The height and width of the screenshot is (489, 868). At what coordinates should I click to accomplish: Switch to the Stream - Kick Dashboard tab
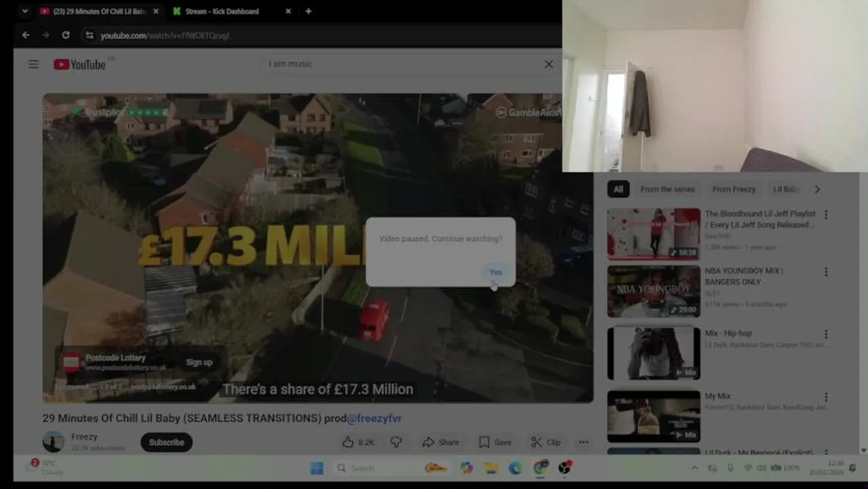pyautogui.click(x=222, y=12)
